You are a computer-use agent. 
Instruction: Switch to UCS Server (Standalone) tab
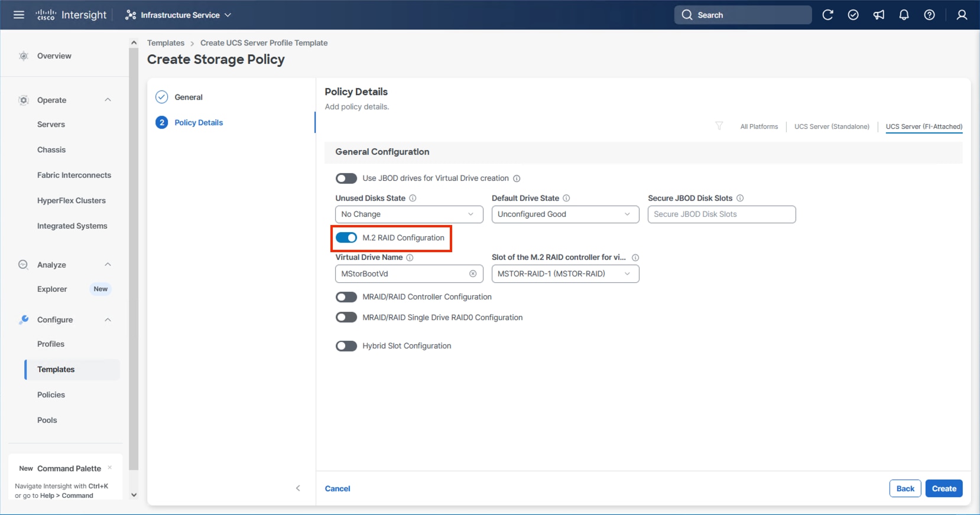click(832, 126)
